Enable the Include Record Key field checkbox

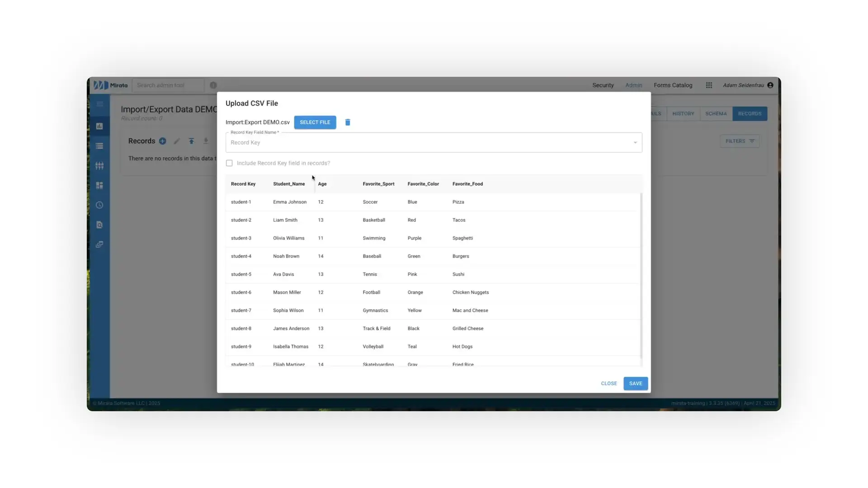click(229, 163)
